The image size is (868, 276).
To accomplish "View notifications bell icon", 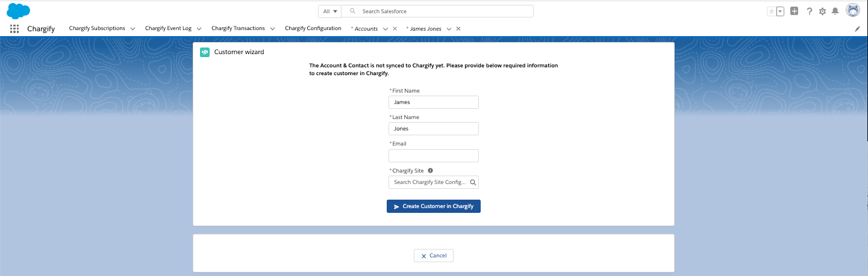I will pos(835,11).
